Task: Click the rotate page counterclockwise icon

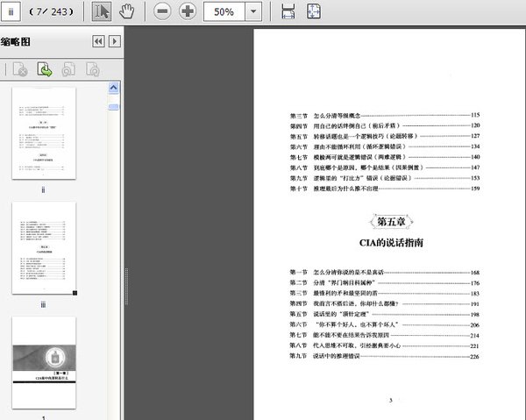Action: tap(68, 69)
